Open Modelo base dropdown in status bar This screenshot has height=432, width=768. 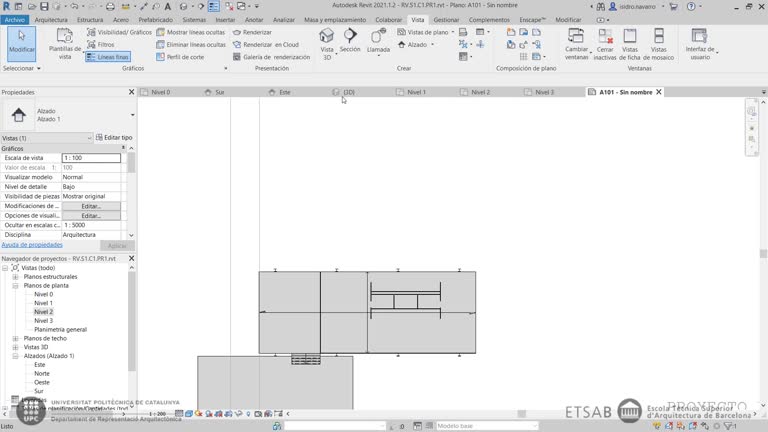point(487,426)
